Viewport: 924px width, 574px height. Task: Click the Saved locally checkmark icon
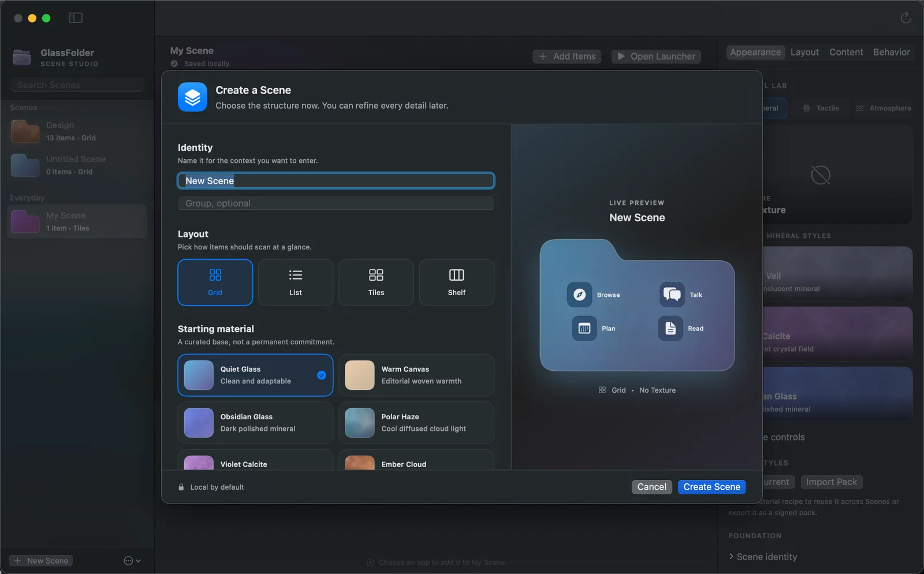tap(174, 64)
